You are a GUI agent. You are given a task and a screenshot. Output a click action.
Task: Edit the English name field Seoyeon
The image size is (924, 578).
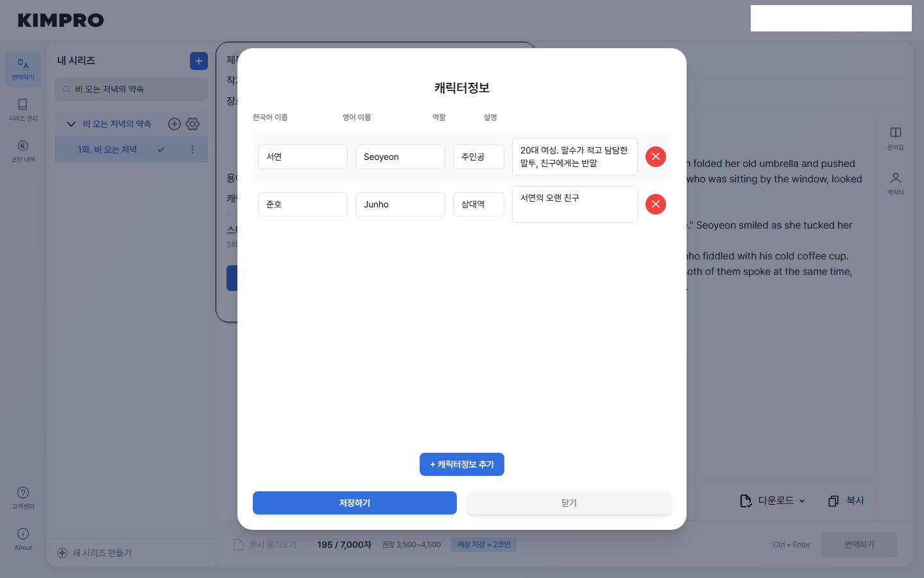(x=400, y=157)
